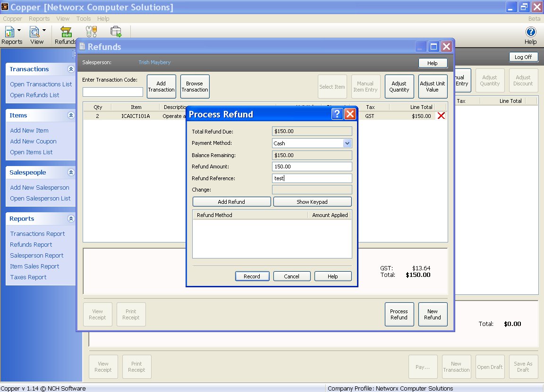The image size is (544, 392).
Task: Click the Trish Maybery salesperson name
Action: tap(154, 62)
